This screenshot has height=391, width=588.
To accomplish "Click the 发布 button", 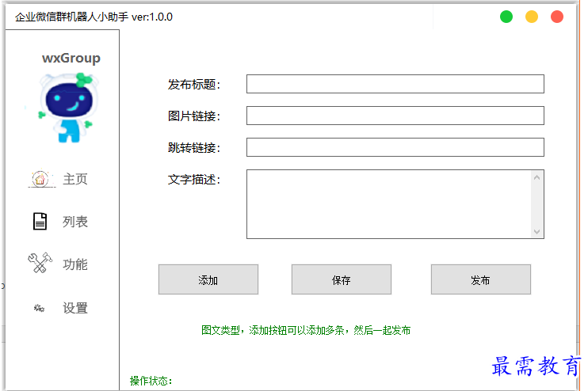I will (x=481, y=279).
